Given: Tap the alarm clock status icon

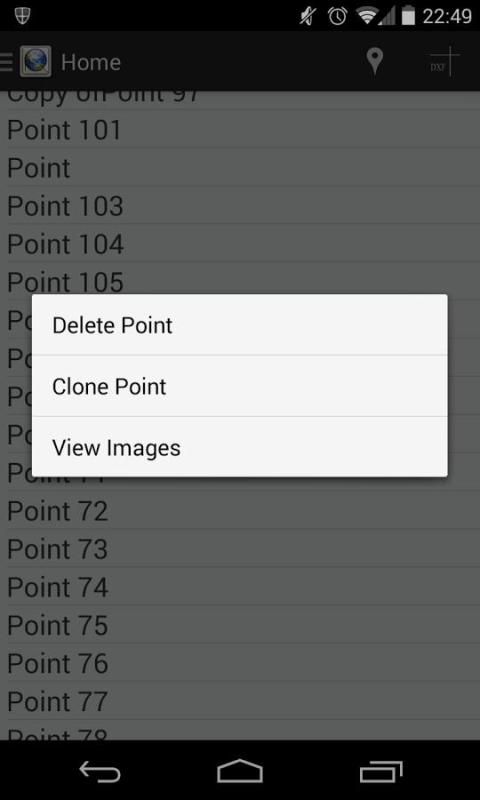Looking at the screenshot, I should pyautogui.click(x=337, y=16).
